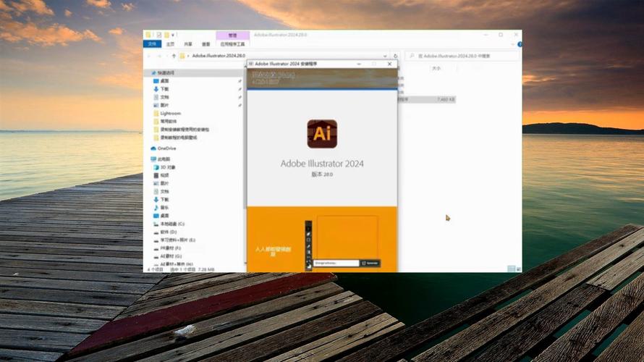Click the search box for Adobe.Illustrator.2024.28.0
Viewport: 644px width, 362px height.
point(462,56)
